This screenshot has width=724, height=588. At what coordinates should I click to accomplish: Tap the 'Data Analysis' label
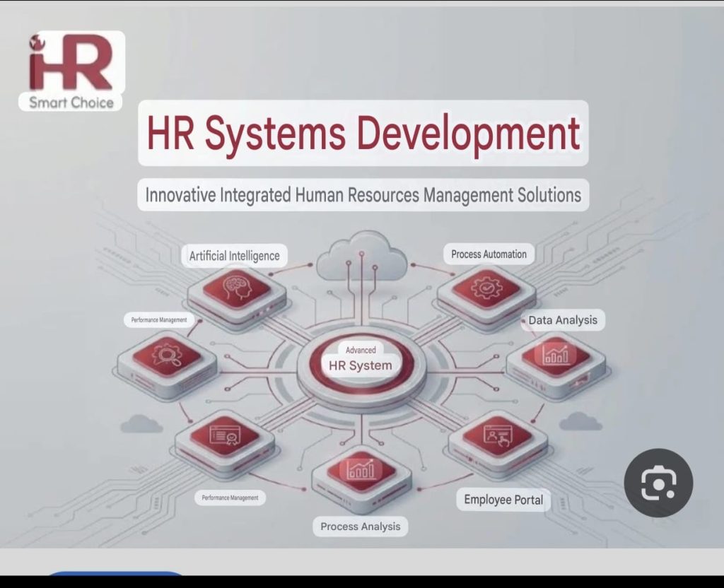click(563, 320)
